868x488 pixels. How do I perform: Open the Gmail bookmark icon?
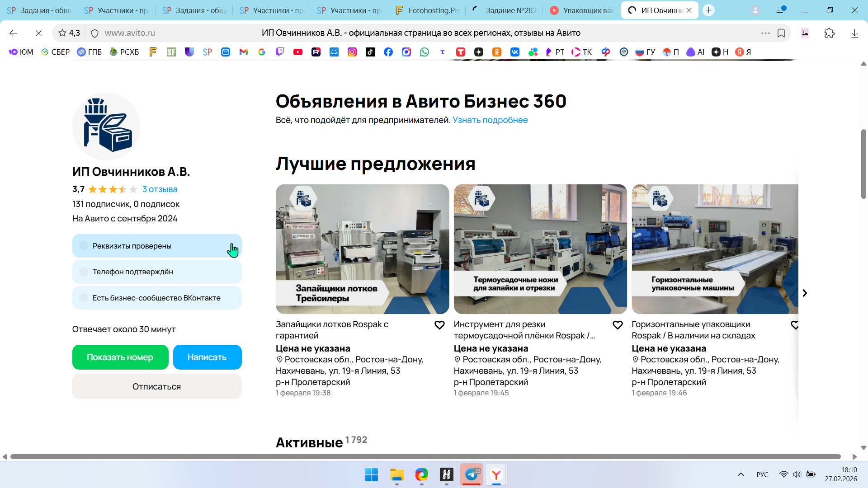244,52
